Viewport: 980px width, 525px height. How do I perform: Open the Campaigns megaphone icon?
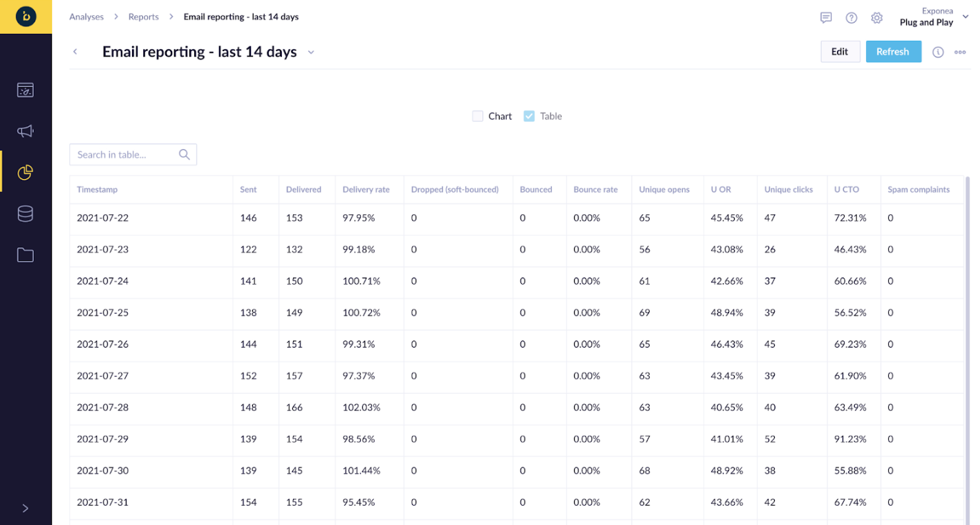click(x=26, y=131)
